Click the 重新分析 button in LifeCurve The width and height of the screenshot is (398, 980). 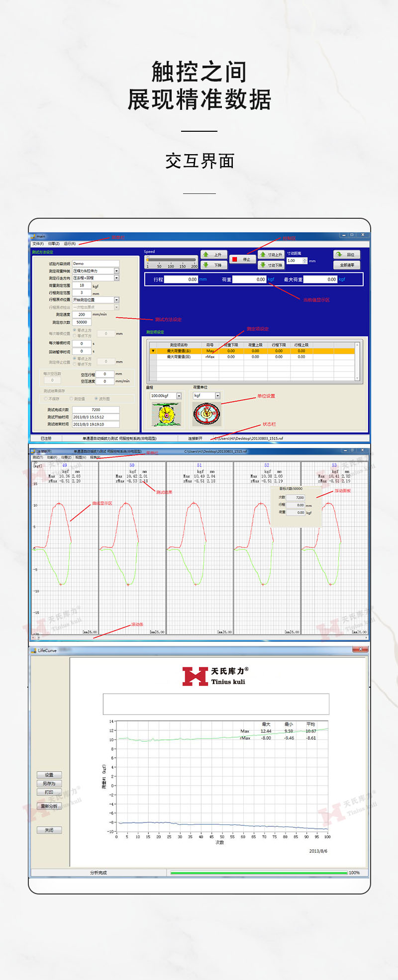49,806
